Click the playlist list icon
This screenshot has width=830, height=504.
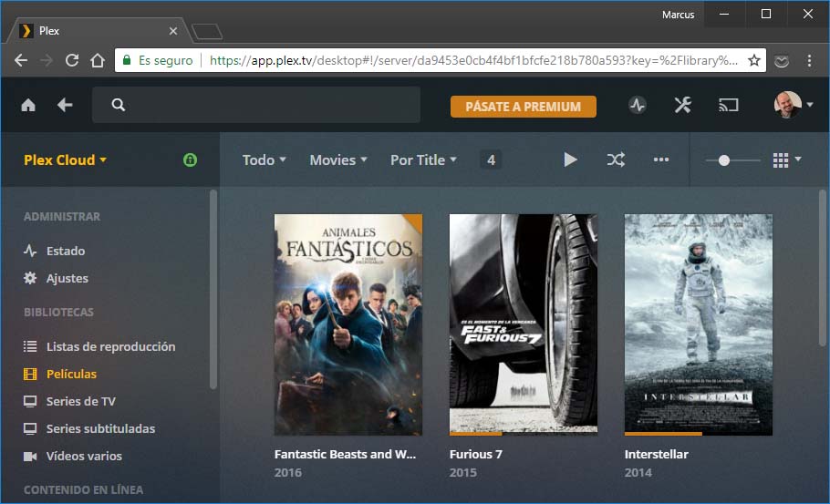pos(30,346)
